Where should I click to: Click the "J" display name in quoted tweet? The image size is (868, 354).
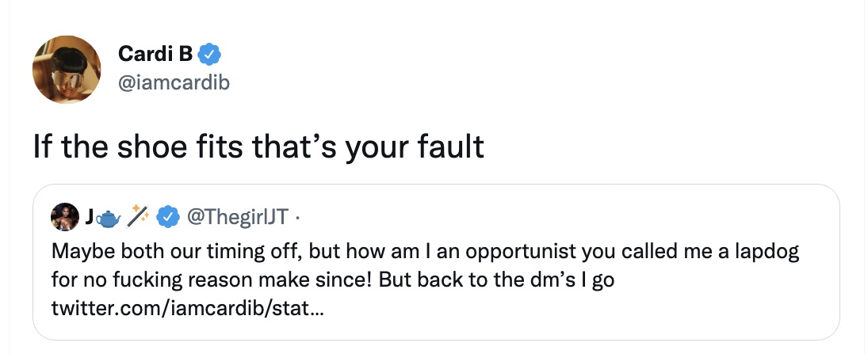90,215
